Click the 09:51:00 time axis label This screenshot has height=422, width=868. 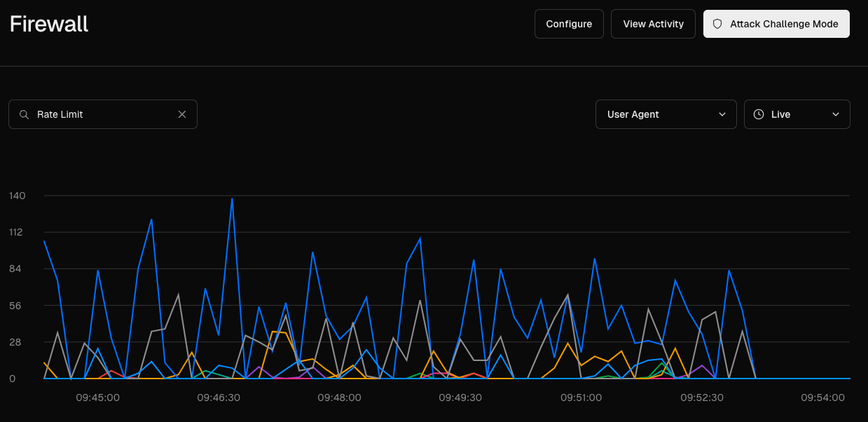581,397
